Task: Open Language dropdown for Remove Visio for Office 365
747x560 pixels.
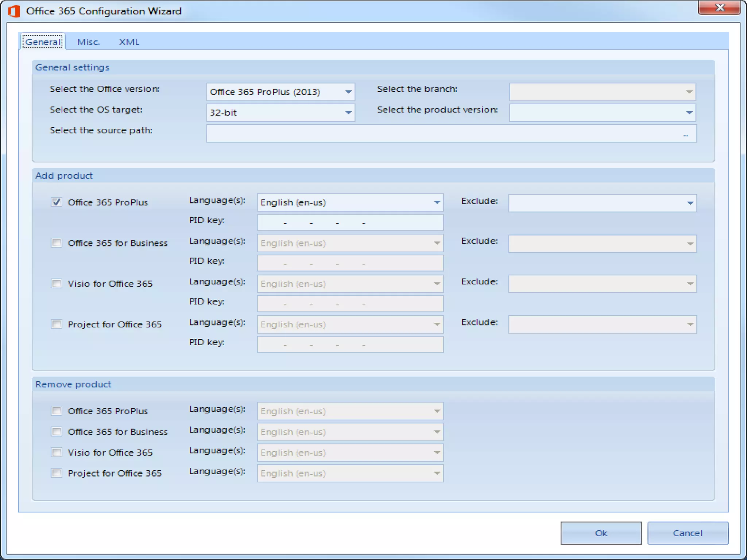Action: coord(350,453)
